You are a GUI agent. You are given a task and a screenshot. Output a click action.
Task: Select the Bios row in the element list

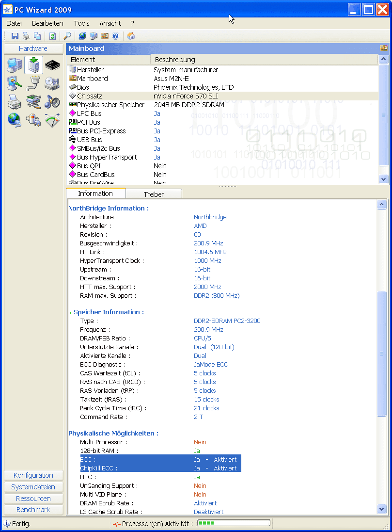pos(223,88)
